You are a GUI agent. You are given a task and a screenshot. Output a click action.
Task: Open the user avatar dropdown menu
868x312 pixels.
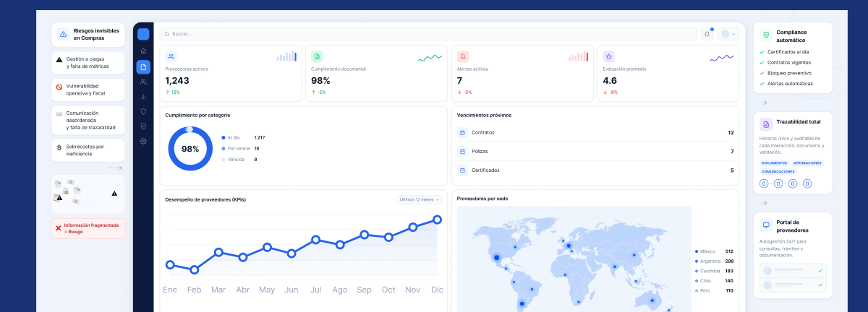click(728, 34)
